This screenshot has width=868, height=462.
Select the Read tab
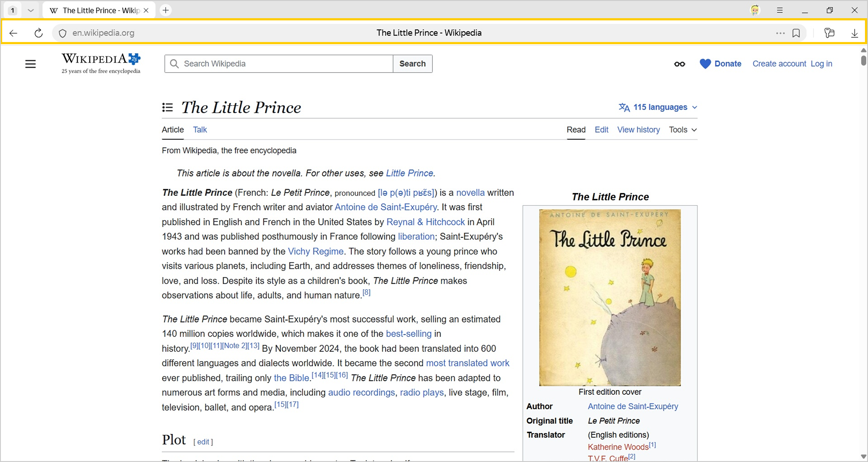576,130
